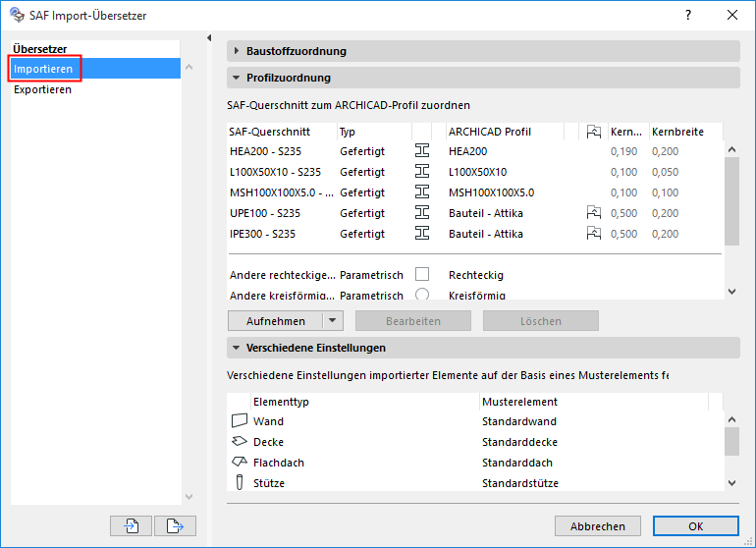Collapse the left panel with the splitter arrow
Viewport: 756px width, 548px height.
[x=209, y=38]
